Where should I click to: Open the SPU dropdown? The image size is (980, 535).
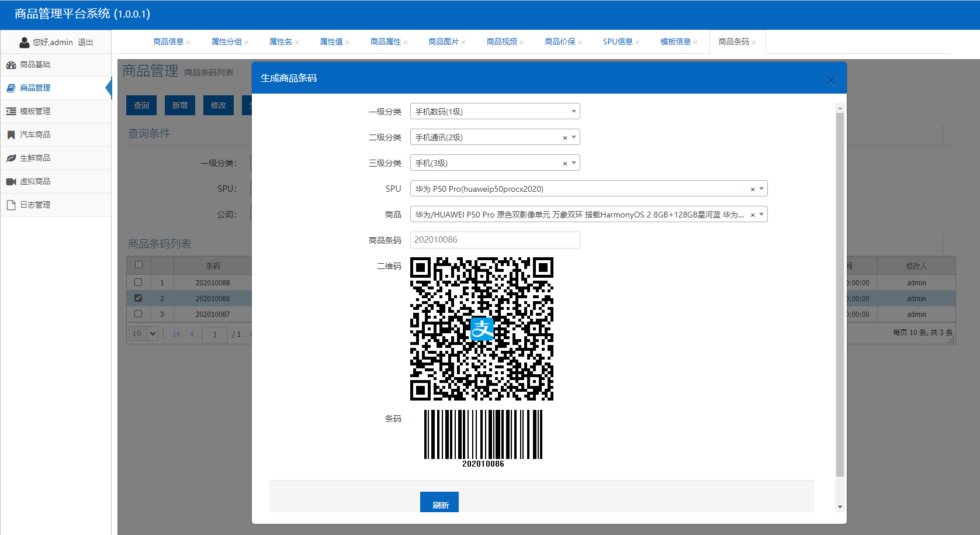point(761,189)
